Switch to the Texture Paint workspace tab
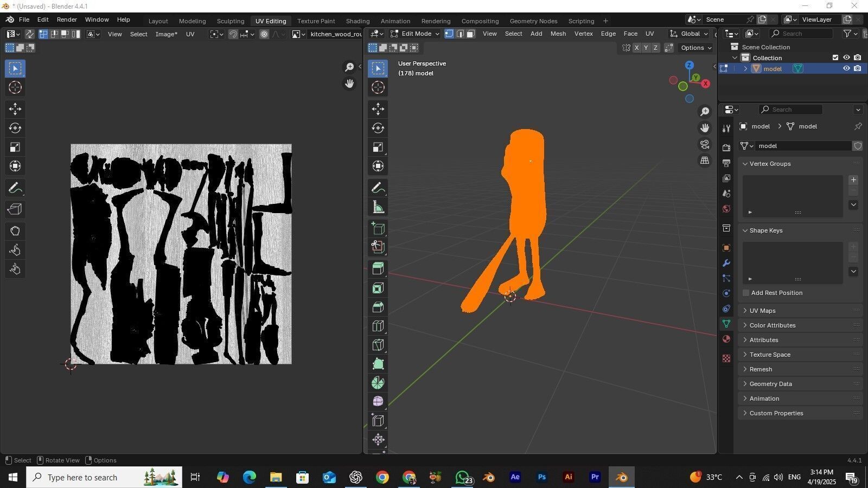 pos(316,21)
